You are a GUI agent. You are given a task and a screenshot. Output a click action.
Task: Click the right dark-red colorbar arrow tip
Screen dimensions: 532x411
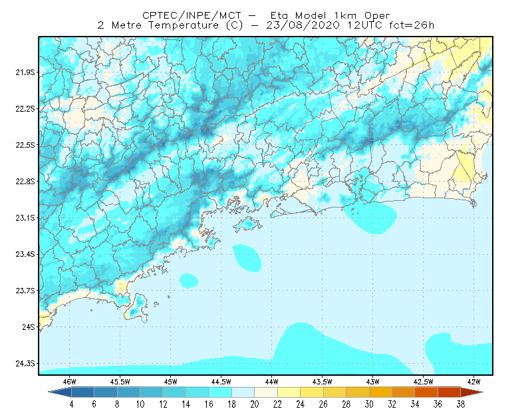coord(481,392)
